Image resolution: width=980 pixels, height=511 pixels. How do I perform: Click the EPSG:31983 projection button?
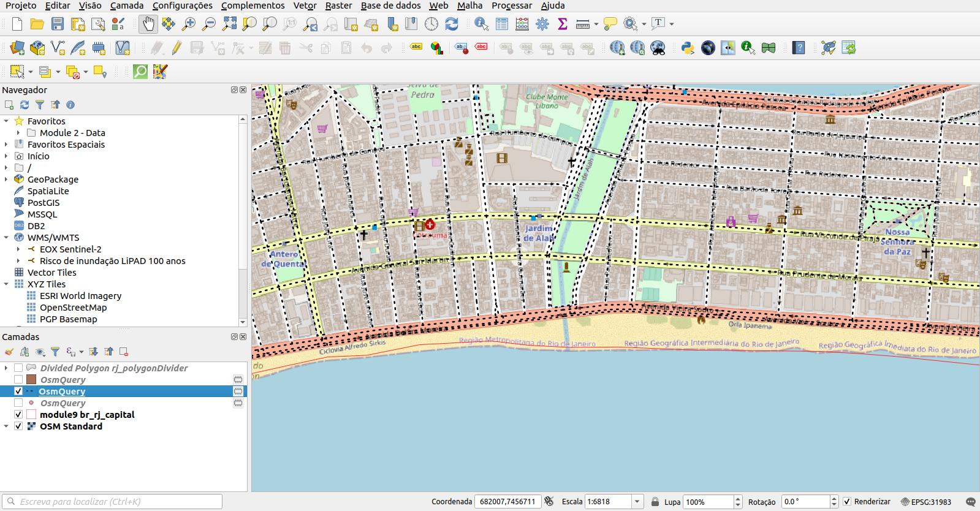coord(925,502)
